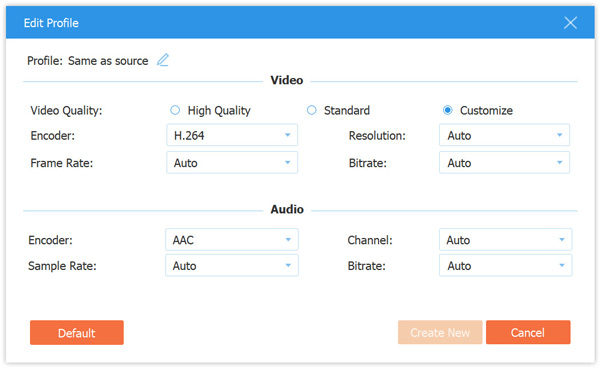
Task: Click the pencil icon to rename profile
Action: point(163,60)
